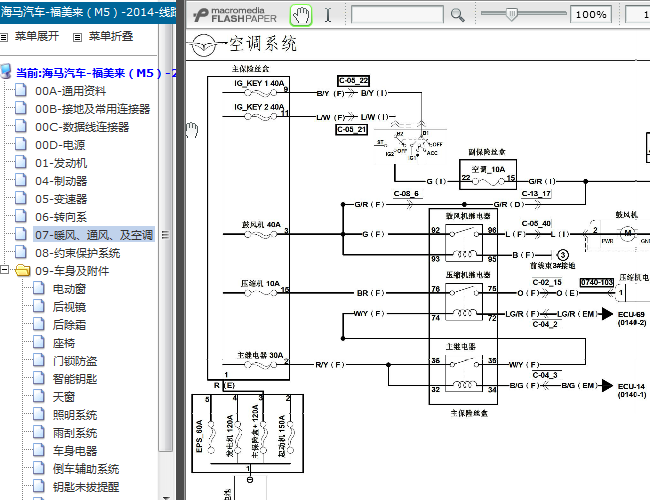The width and height of the screenshot is (650, 500).
Task: Select the hand pan tool
Action: coord(301,15)
